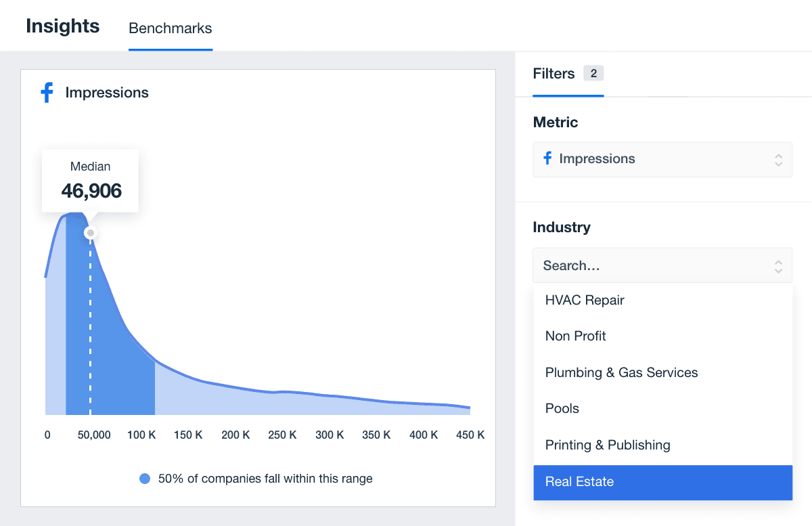This screenshot has height=526, width=812.
Task: Choose Non Profit industry option
Action: (x=576, y=336)
